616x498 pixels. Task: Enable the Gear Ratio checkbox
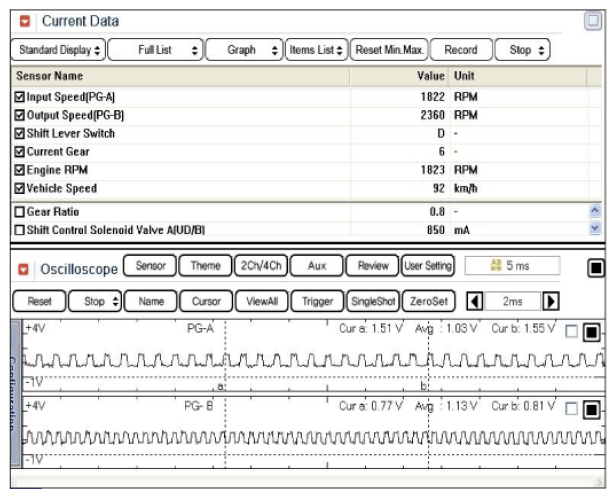point(21,212)
